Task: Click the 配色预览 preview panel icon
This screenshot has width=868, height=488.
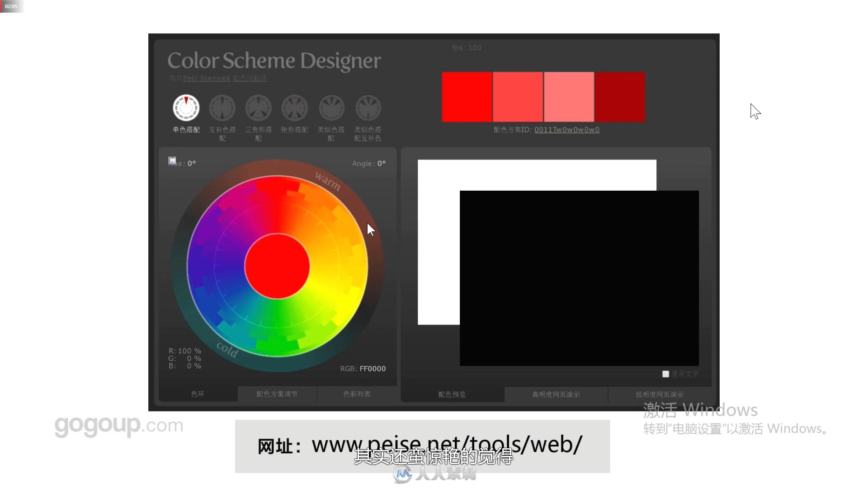Action: coord(452,393)
